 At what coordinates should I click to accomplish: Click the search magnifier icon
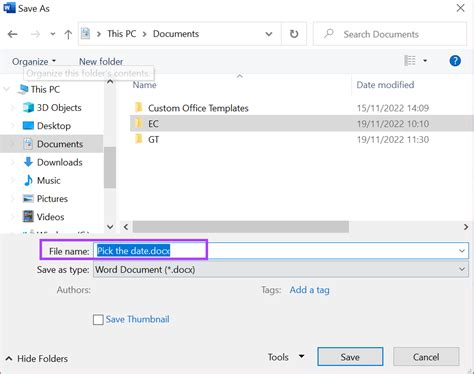coord(329,33)
